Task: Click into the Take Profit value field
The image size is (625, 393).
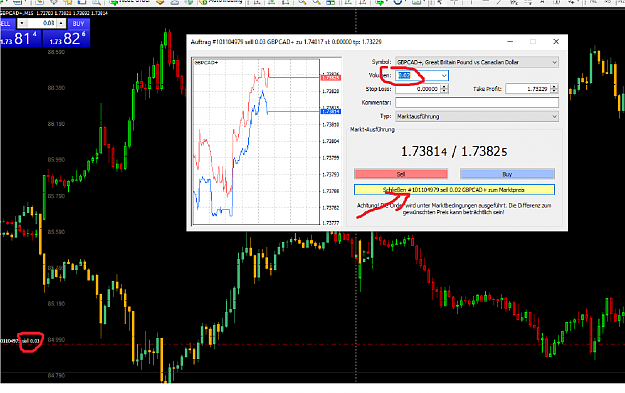Action: pyautogui.click(x=528, y=89)
